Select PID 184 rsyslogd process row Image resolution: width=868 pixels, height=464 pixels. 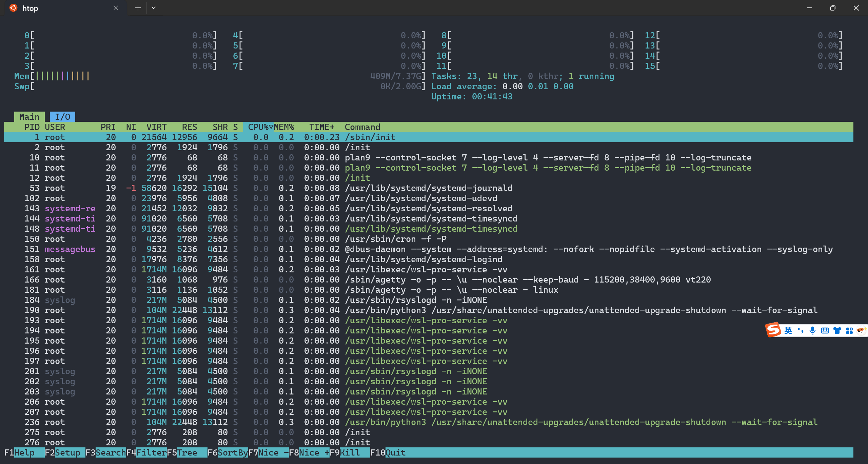(429, 300)
